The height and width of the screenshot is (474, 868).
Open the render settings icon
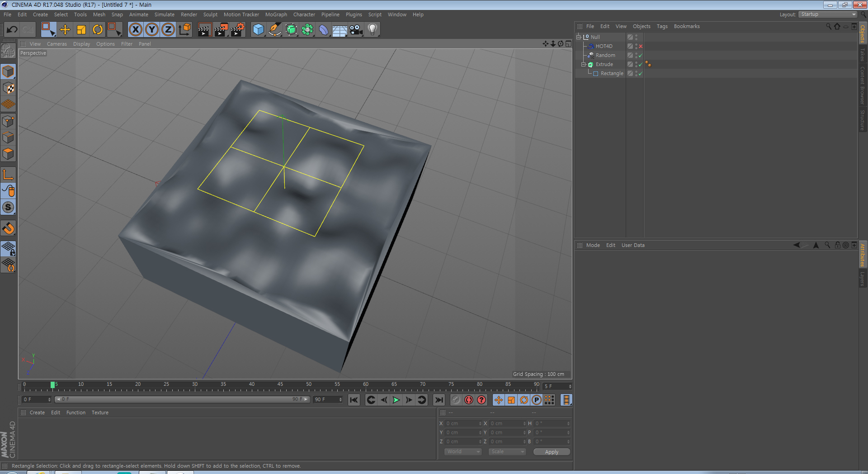[x=237, y=30]
